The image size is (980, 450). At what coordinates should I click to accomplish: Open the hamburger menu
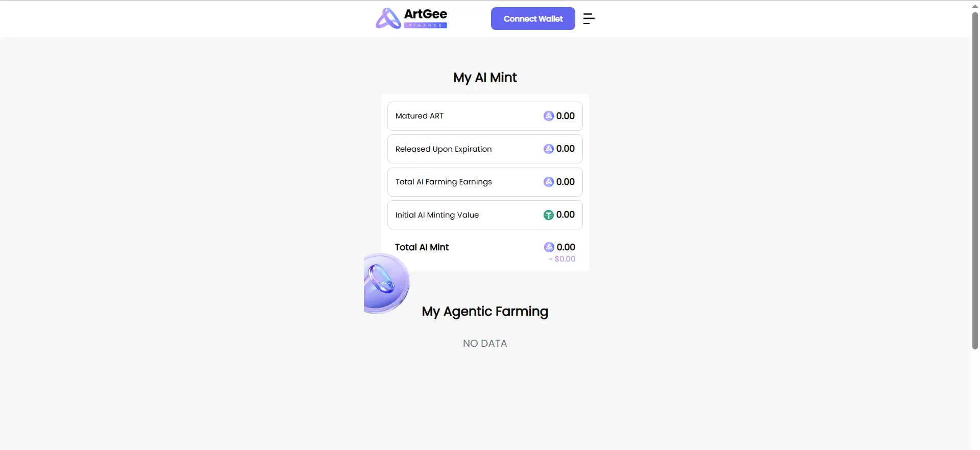[589, 19]
